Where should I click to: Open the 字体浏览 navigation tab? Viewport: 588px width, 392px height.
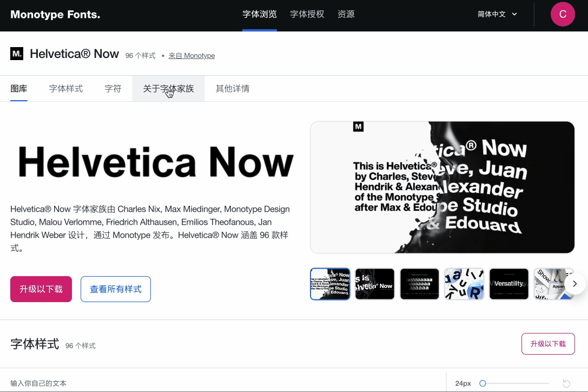point(260,15)
